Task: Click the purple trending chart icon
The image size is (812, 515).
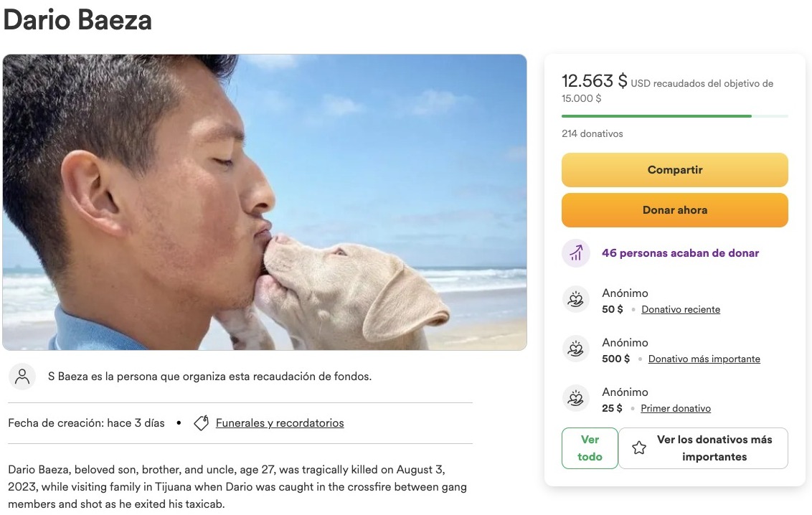Action: tap(575, 253)
